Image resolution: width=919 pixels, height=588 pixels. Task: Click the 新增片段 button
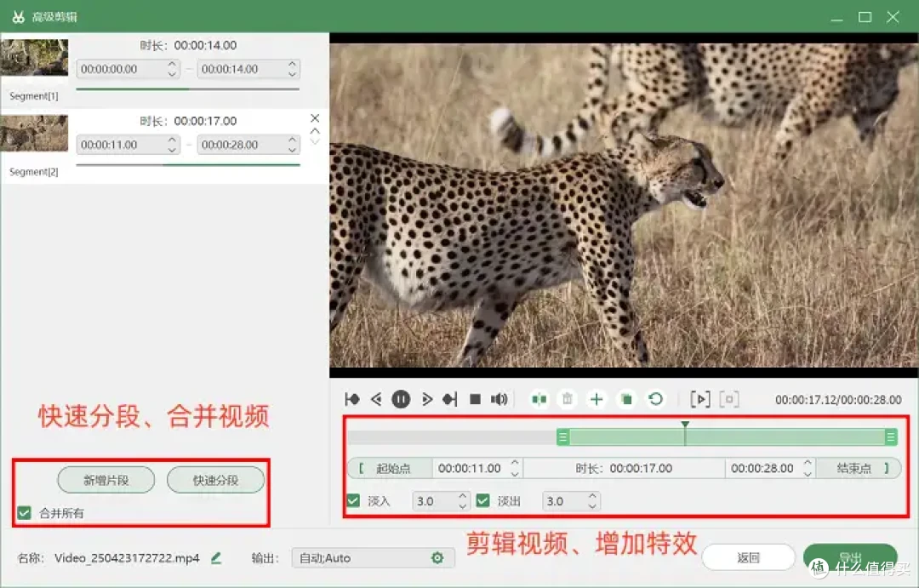[x=106, y=480]
